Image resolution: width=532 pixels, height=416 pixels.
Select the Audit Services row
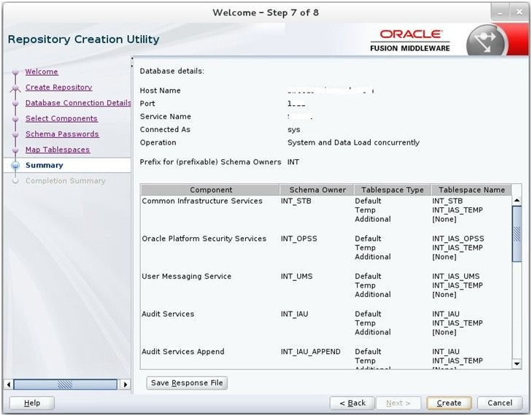(x=325, y=323)
